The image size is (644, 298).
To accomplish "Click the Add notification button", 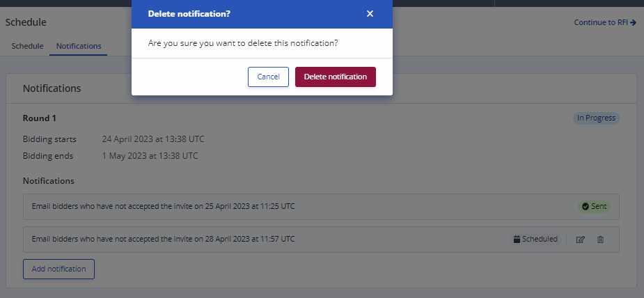I will [58, 269].
